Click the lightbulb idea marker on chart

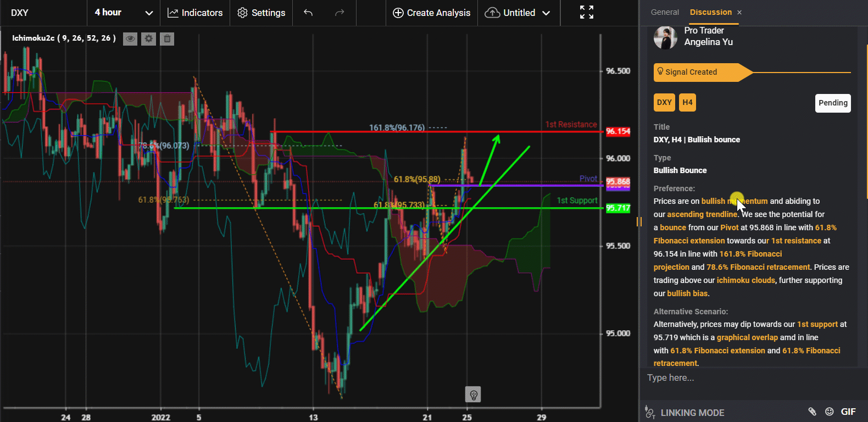[x=473, y=394]
